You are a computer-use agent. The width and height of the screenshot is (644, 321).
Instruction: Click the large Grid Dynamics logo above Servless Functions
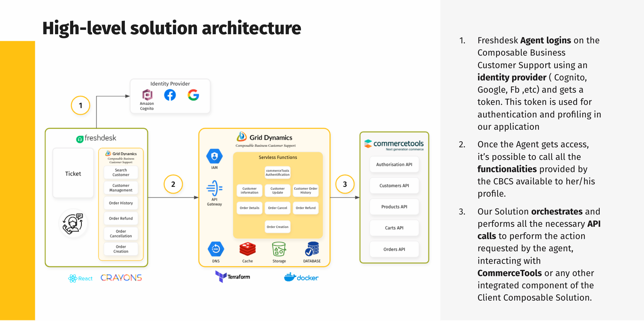[x=241, y=137]
